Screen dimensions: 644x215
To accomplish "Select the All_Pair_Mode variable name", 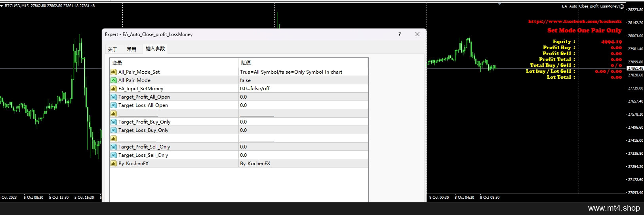I will pos(134,80).
